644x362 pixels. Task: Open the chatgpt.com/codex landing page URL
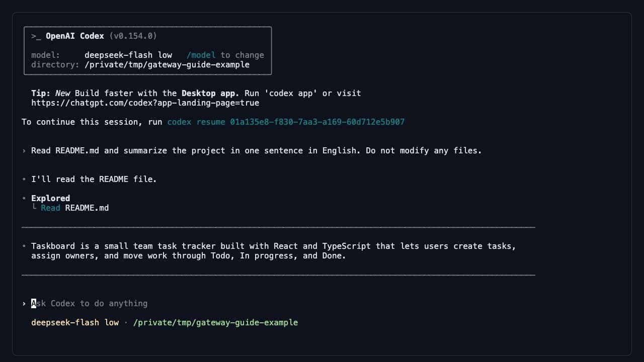(145, 103)
